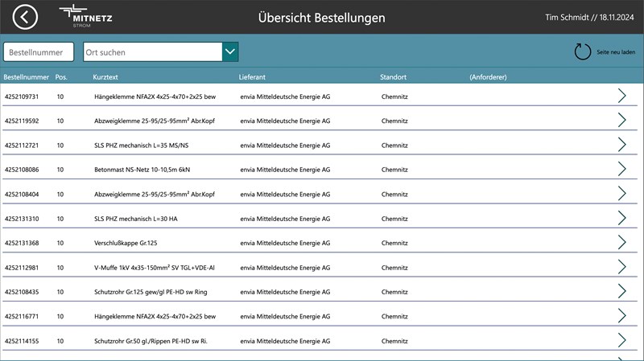Click the Lieferant column header
The height and width of the screenshot is (361, 644).
[252, 77]
